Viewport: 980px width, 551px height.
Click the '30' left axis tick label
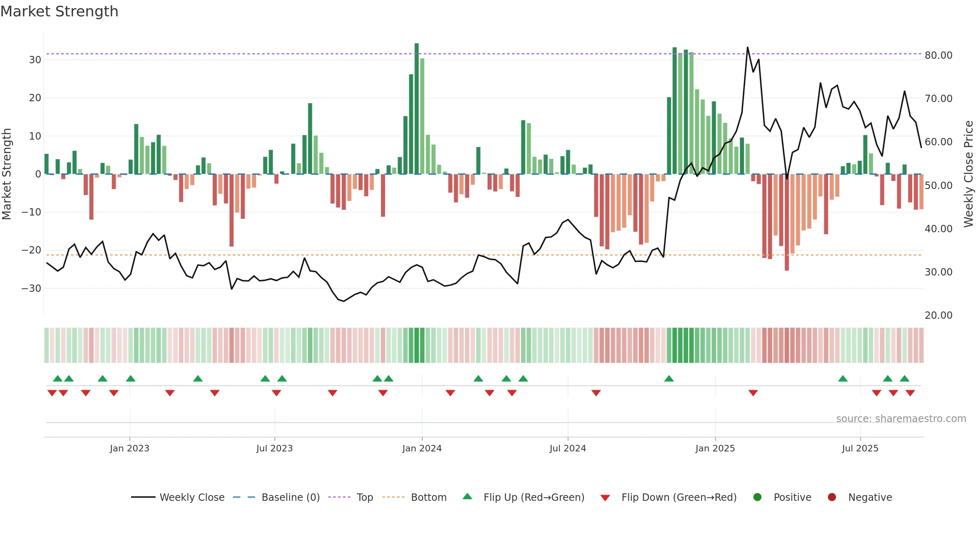pos(35,60)
